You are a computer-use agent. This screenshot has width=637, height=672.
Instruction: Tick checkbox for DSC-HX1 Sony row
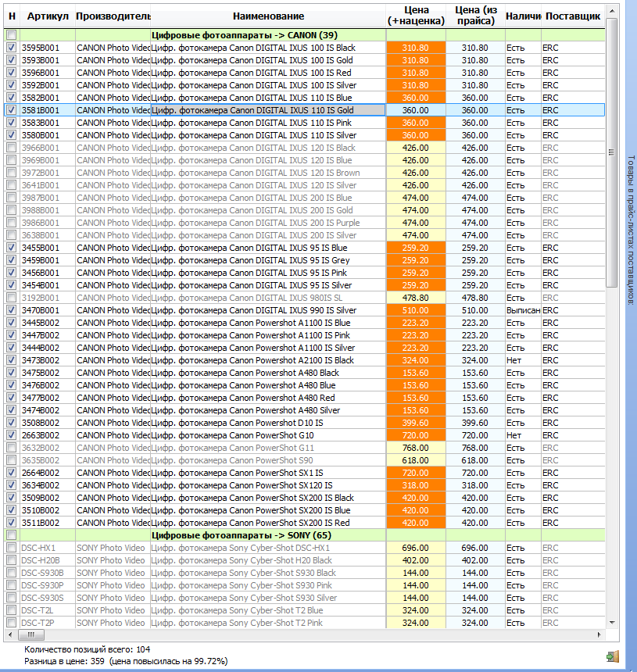[x=12, y=548]
